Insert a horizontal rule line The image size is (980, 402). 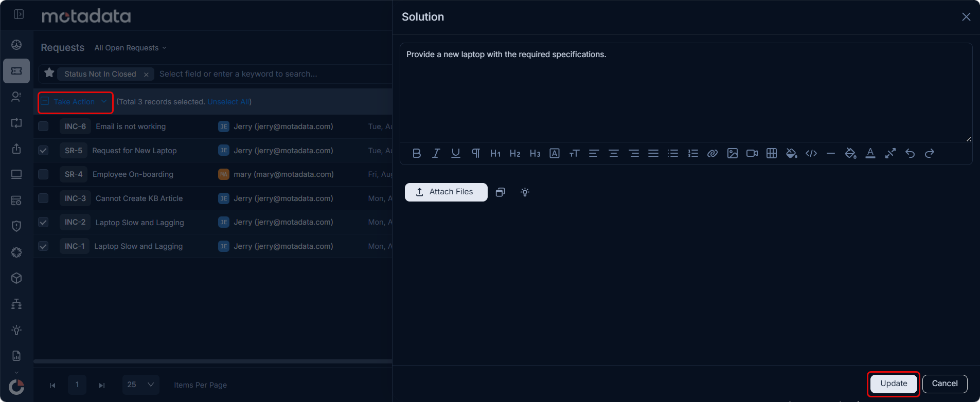(x=831, y=153)
